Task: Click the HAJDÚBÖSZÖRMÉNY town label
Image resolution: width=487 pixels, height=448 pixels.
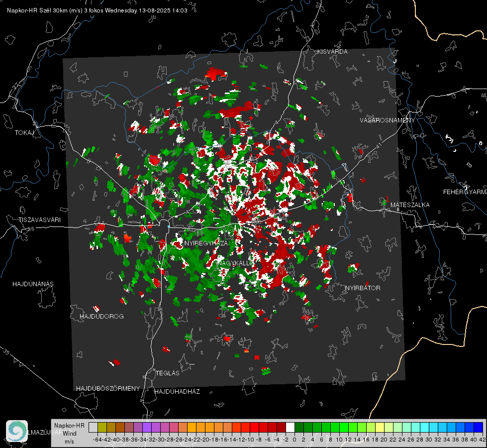Action: point(108,389)
